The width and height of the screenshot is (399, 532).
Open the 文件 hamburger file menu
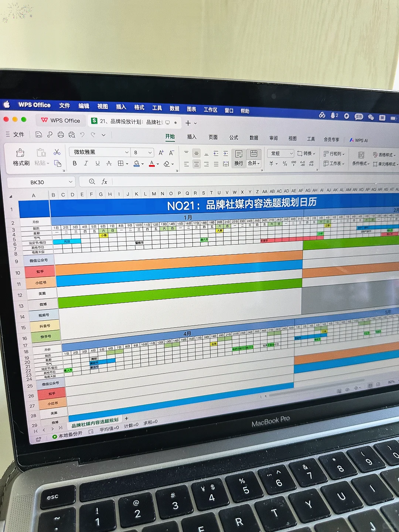point(15,134)
